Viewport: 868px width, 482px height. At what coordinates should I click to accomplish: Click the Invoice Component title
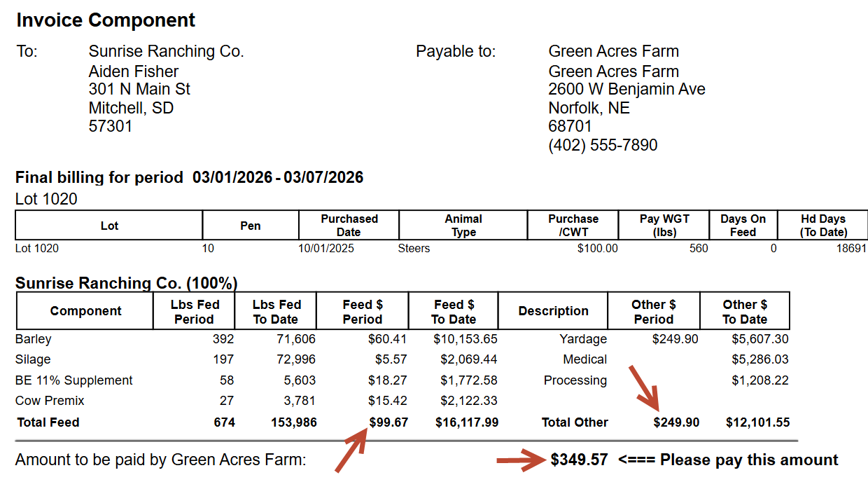click(106, 20)
